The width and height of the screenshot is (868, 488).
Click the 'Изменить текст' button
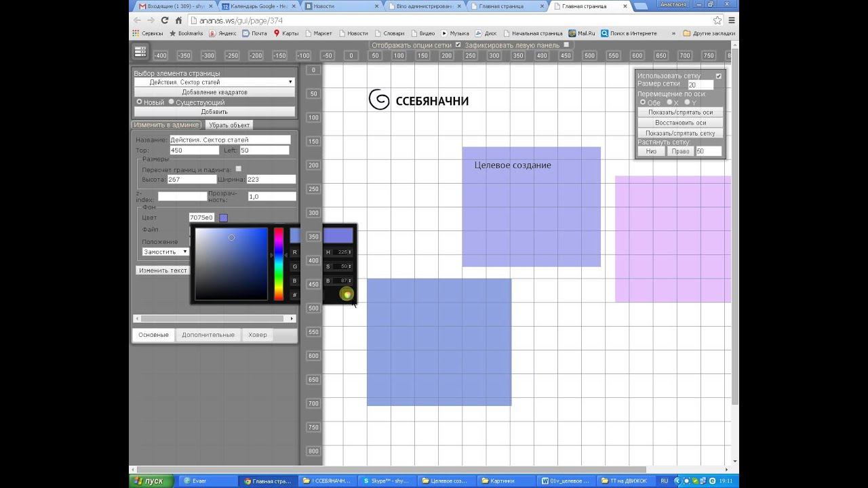point(163,270)
